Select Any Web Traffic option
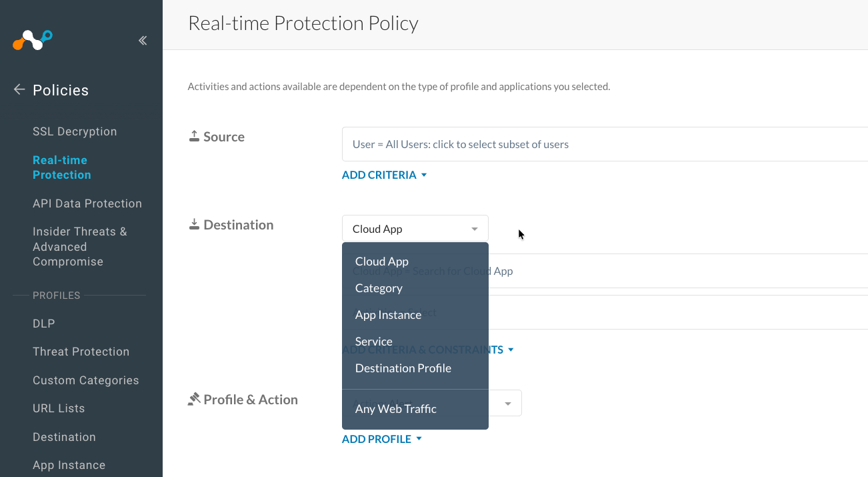This screenshot has height=477, width=868. pyautogui.click(x=415, y=409)
